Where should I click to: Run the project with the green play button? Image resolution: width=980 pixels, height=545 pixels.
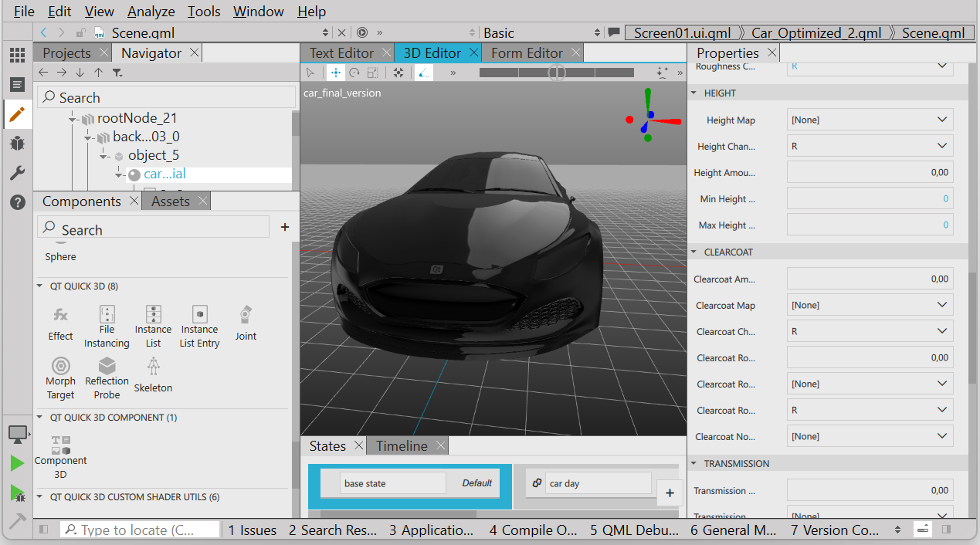pos(17,463)
